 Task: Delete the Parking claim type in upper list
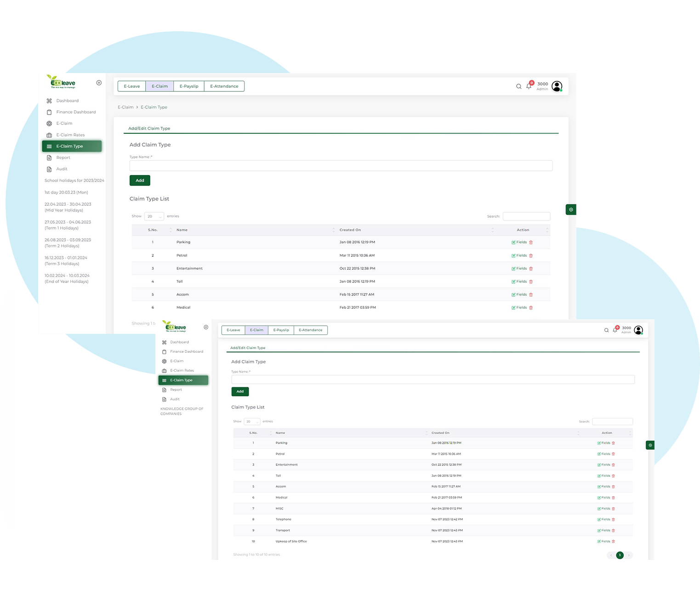(531, 243)
